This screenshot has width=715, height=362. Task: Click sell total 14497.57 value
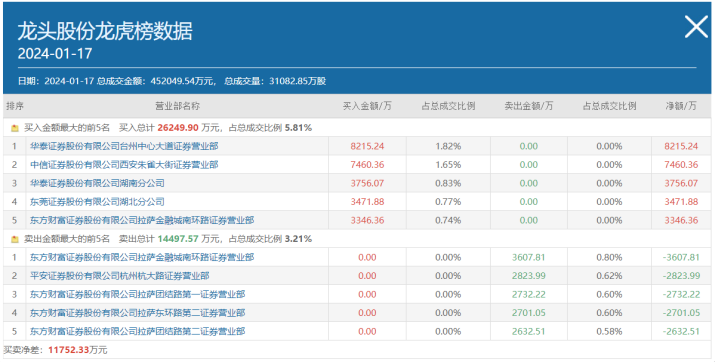point(178,238)
